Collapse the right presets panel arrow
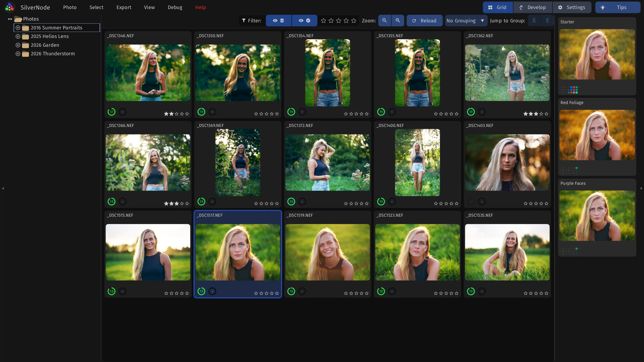The image size is (644, 362). pos(641,188)
